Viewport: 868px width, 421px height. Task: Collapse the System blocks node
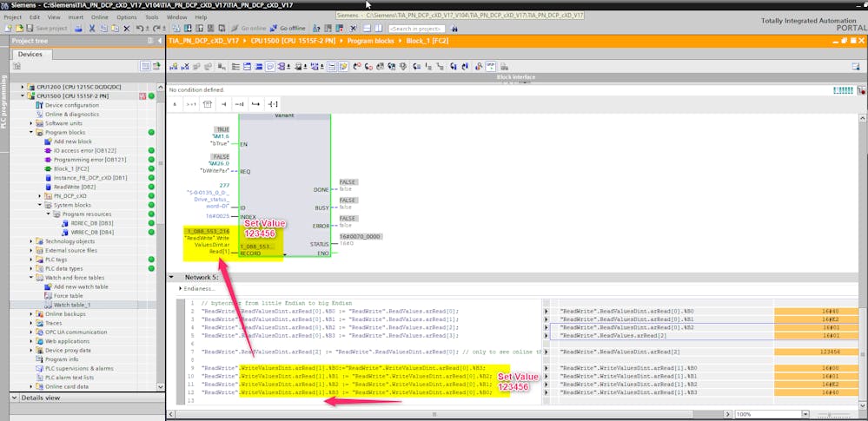pos(40,205)
